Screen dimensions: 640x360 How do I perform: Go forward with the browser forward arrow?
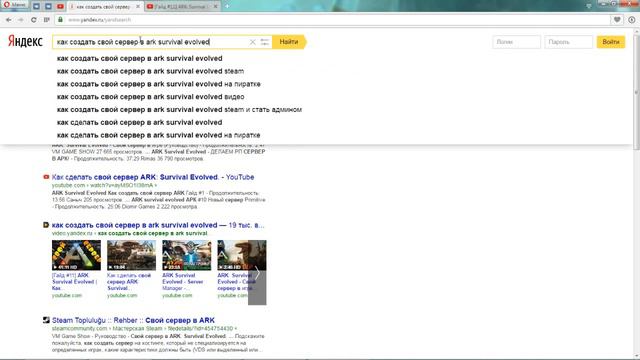(21, 20)
